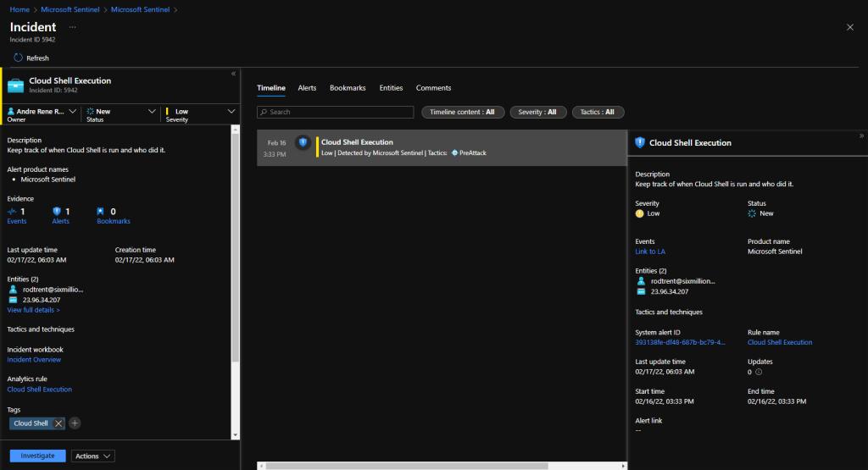Click the timeline scroll right arrow
The height and width of the screenshot is (470, 868).
coord(623,466)
